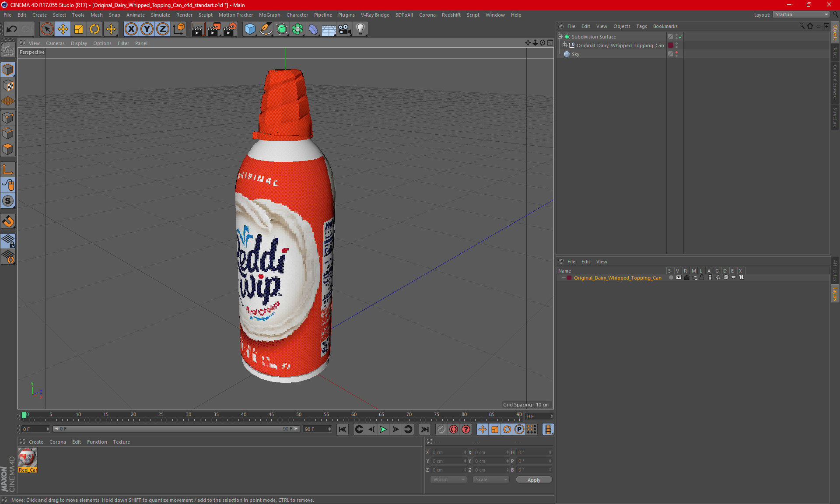Open the Simulate menu

[161, 15]
